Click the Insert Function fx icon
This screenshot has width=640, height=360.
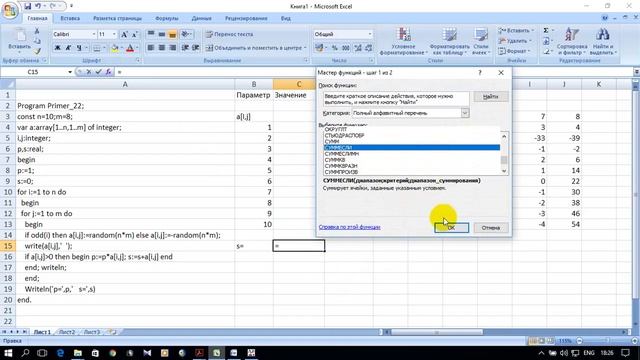[x=108, y=72]
